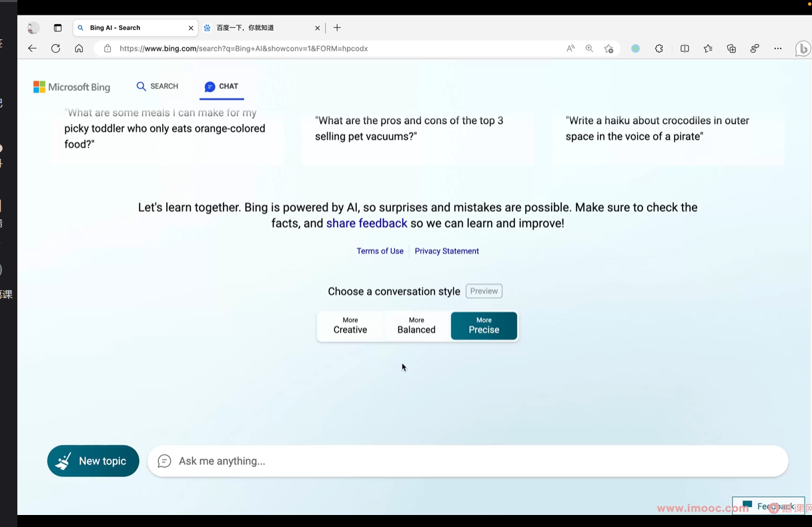Go to browser home page

coord(79,48)
